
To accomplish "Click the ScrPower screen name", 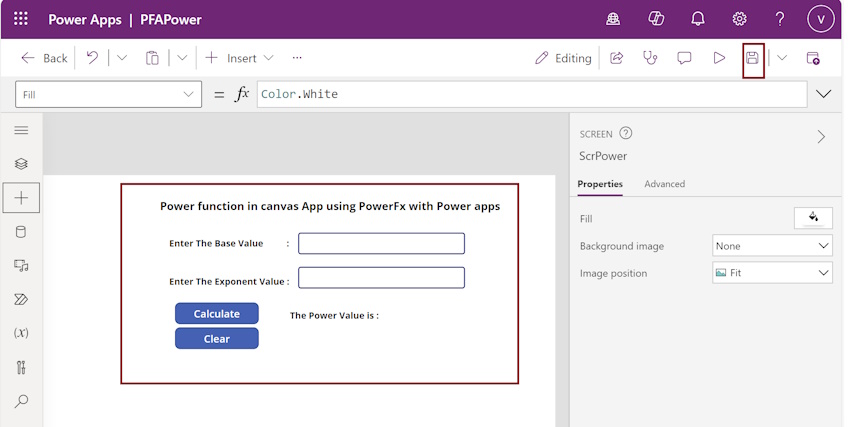I will click(x=603, y=156).
